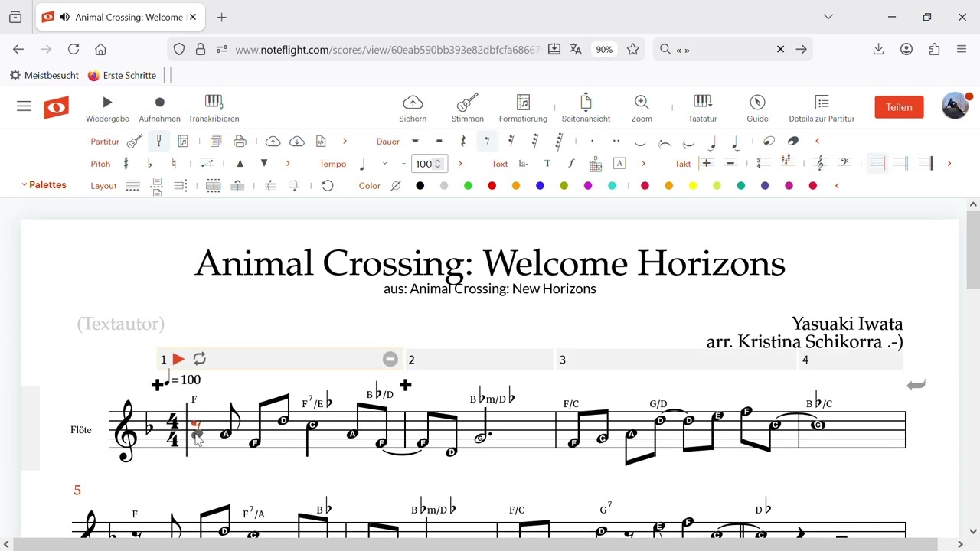Image resolution: width=980 pixels, height=551 pixels.
Task: Toggle the single dot duration modifier
Action: [592, 141]
